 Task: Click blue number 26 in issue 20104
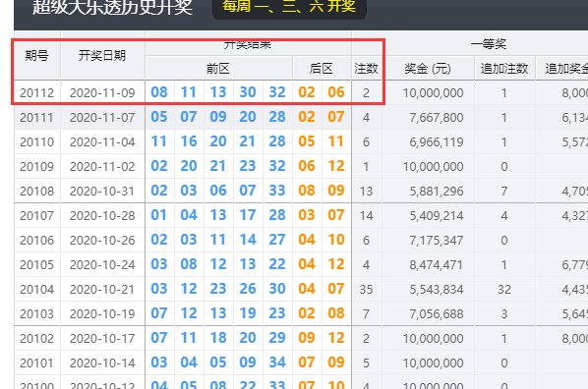[x=248, y=289]
